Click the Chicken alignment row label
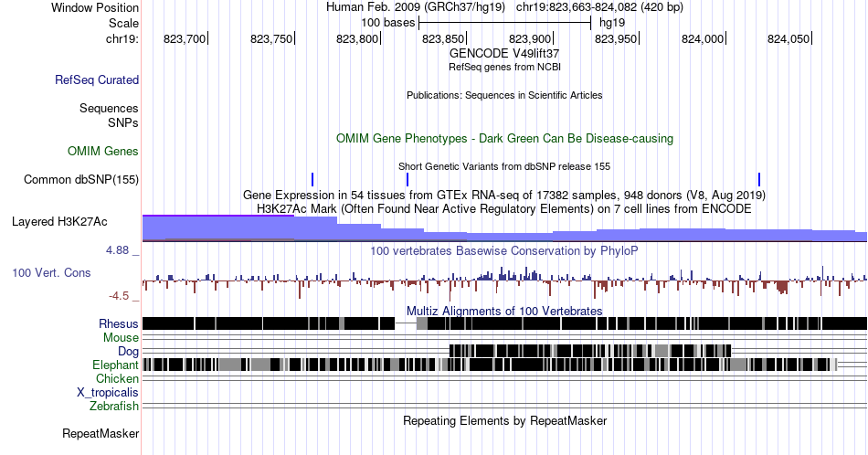868x455 pixels. pos(117,378)
